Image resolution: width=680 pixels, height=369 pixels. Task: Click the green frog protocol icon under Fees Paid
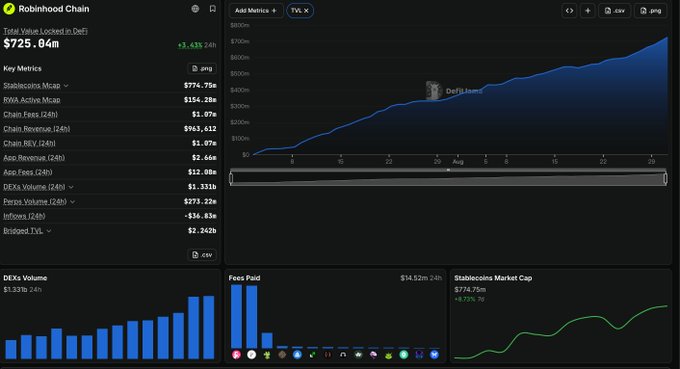tap(389, 355)
